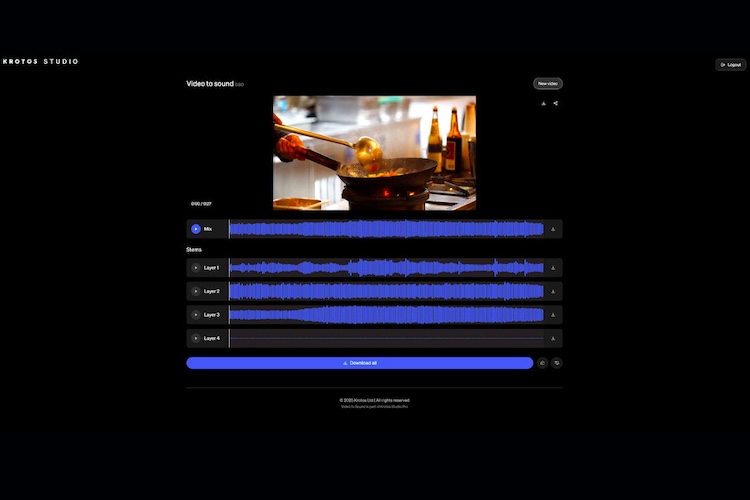Download the Layer 3 stem
The image size is (750, 500).
[553, 315]
